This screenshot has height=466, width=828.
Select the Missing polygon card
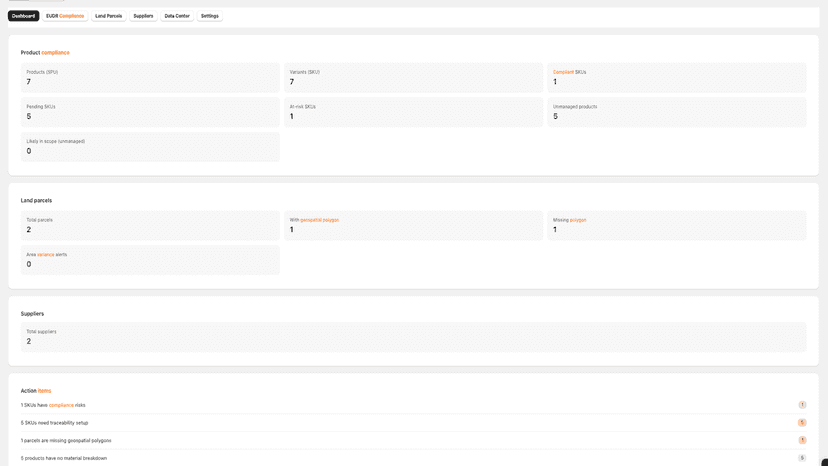(676, 226)
